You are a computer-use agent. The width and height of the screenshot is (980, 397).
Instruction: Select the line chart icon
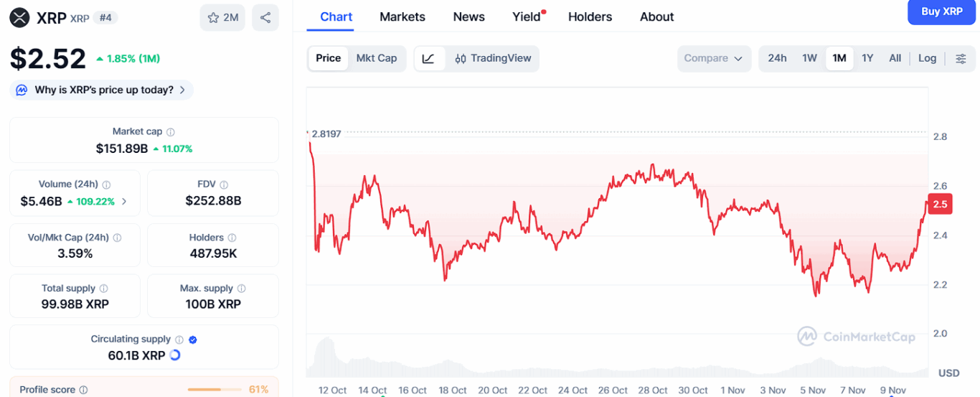point(428,59)
